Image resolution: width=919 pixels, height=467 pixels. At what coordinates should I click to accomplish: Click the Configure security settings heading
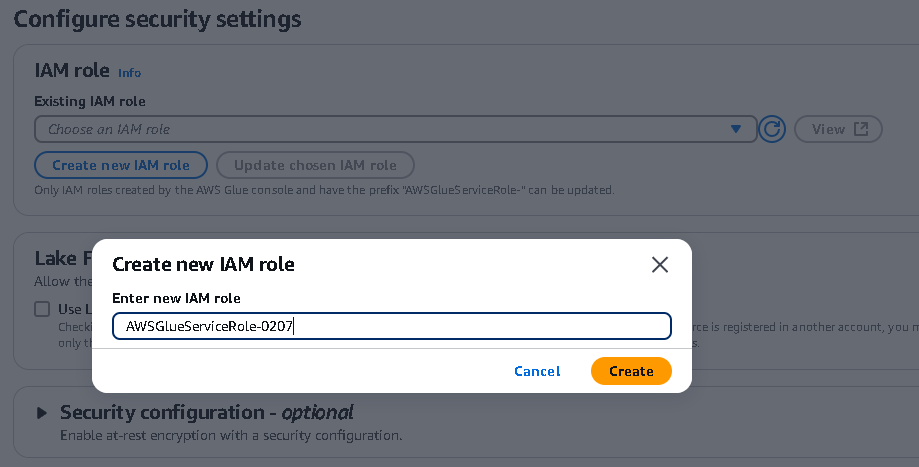pyautogui.click(x=157, y=19)
